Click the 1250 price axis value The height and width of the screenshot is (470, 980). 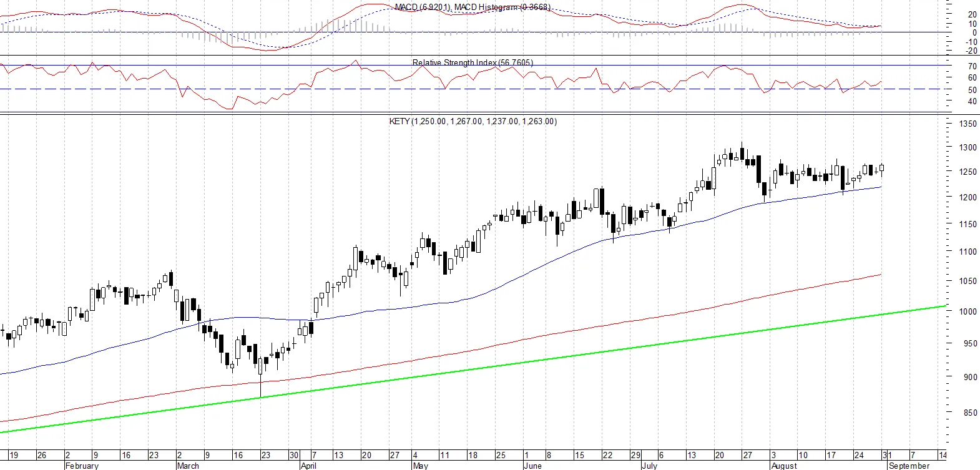point(968,172)
